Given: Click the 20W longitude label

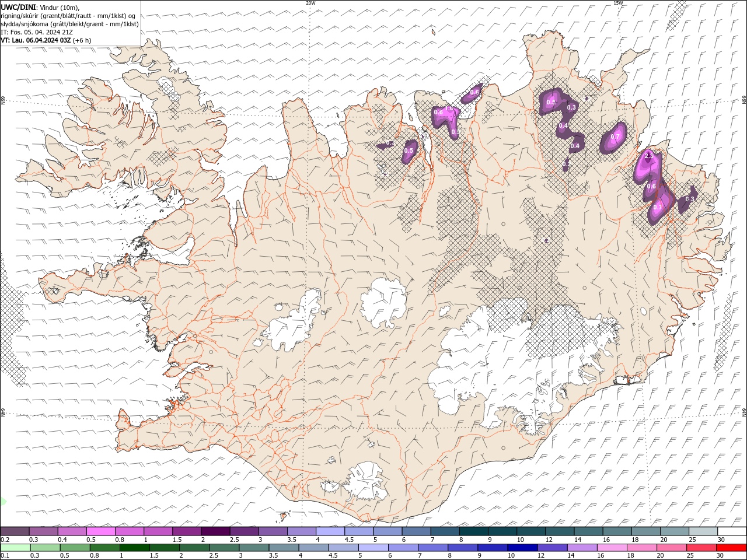Looking at the screenshot, I should tap(310, 3).
